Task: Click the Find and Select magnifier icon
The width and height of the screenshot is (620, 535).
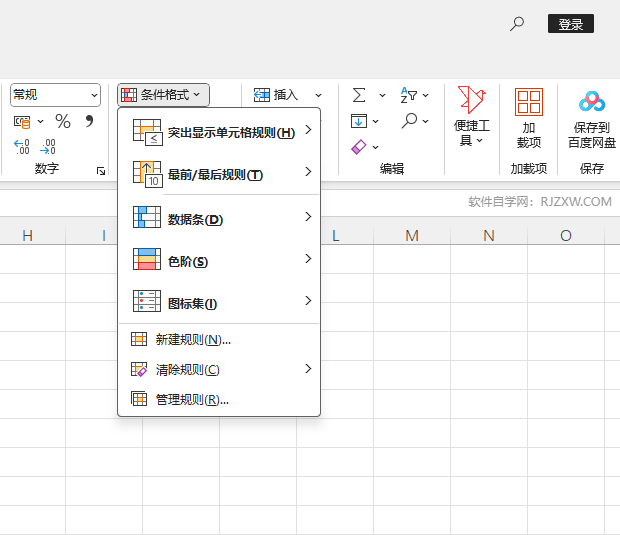Action: pos(409,121)
